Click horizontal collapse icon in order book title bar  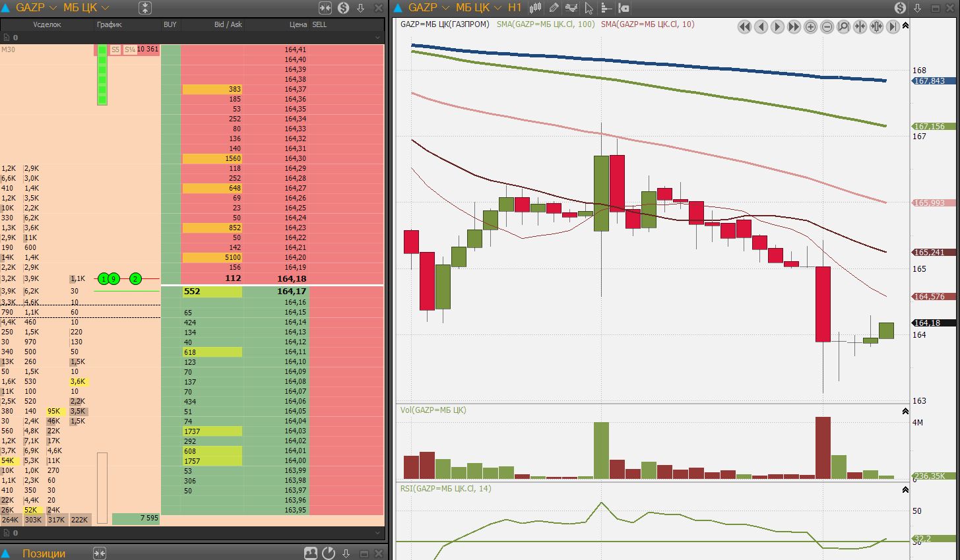(325, 8)
